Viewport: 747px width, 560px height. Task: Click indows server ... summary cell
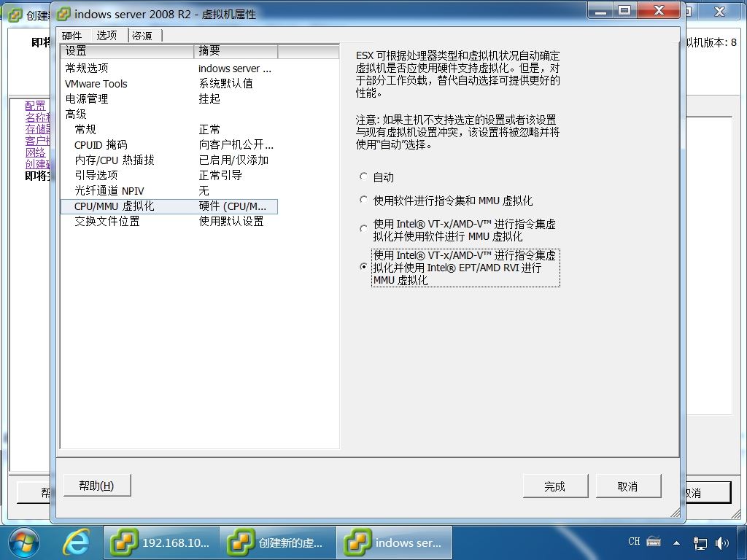[235, 69]
